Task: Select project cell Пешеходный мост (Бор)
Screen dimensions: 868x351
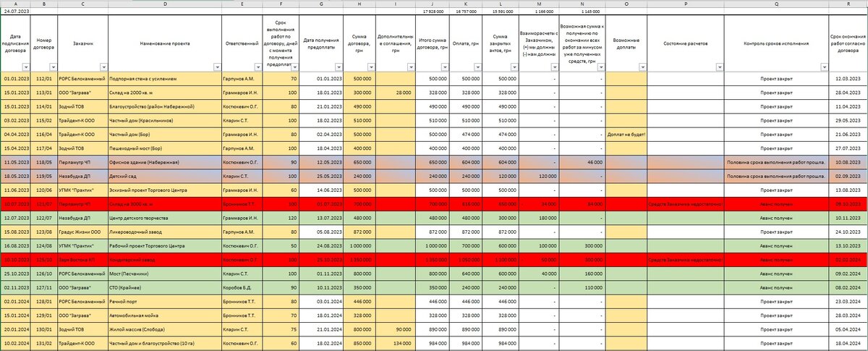Action: [x=166, y=148]
